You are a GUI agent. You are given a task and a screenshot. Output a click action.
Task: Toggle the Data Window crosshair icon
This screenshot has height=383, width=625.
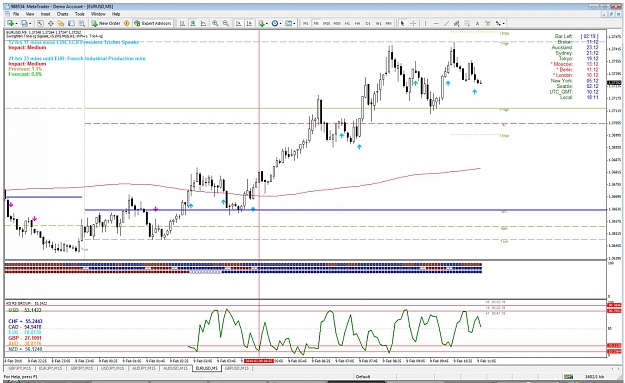(x=51, y=24)
